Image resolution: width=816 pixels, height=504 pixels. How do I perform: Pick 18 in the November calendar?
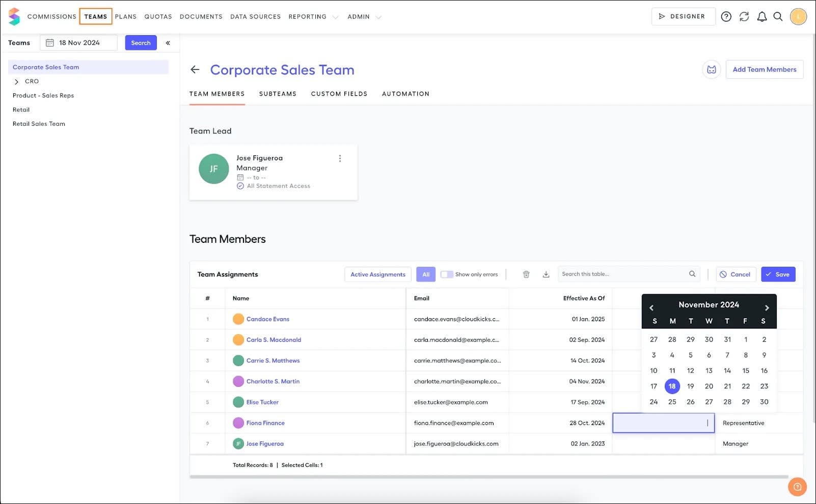click(x=672, y=386)
